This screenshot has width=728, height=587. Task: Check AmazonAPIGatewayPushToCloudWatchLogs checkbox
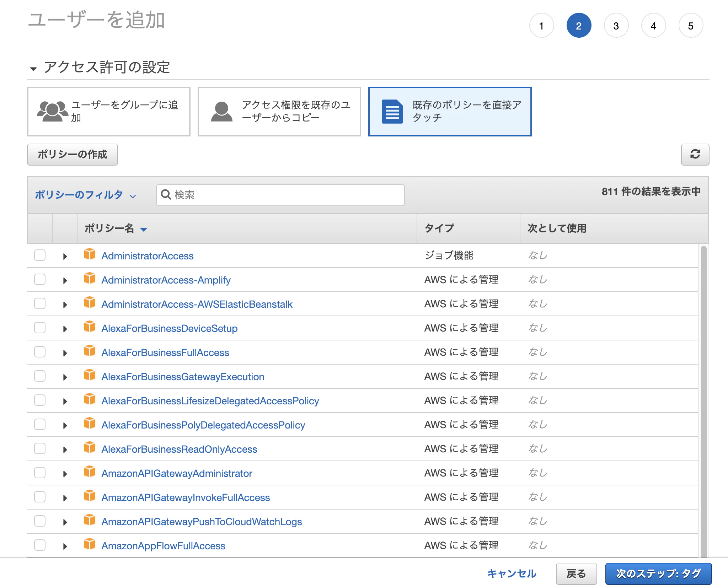pyautogui.click(x=40, y=521)
